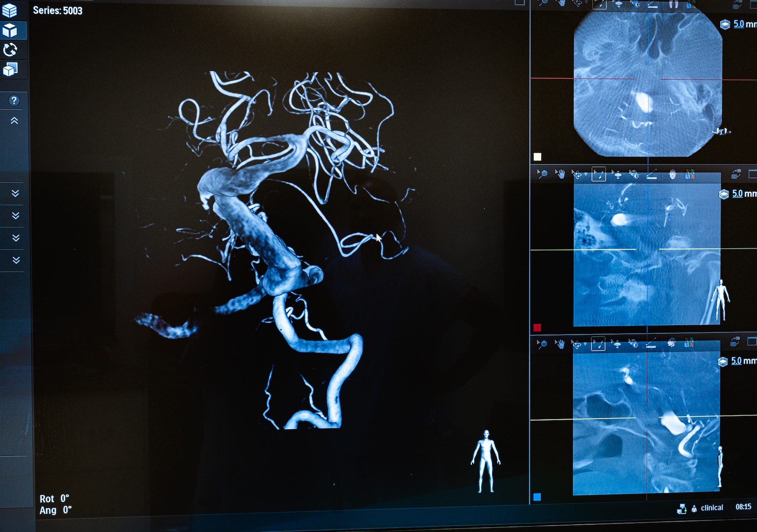Expand the last double-down chevron section in sidebar
The image size is (757, 532).
pos(16,260)
